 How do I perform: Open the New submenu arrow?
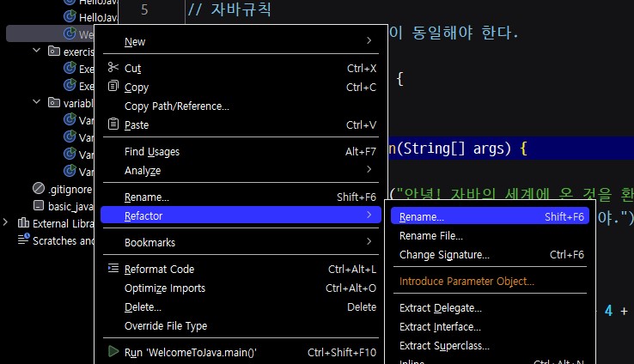click(x=369, y=40)
